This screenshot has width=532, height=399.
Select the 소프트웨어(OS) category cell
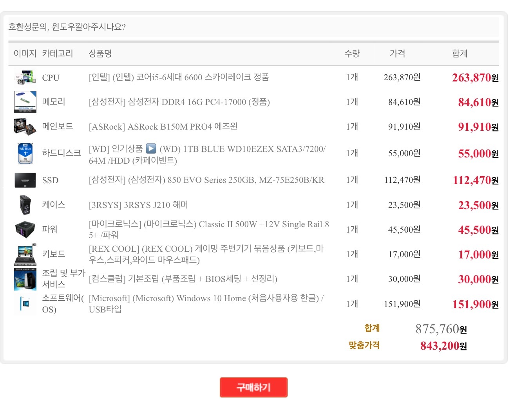pyautogui.click(x=63, y=304)
